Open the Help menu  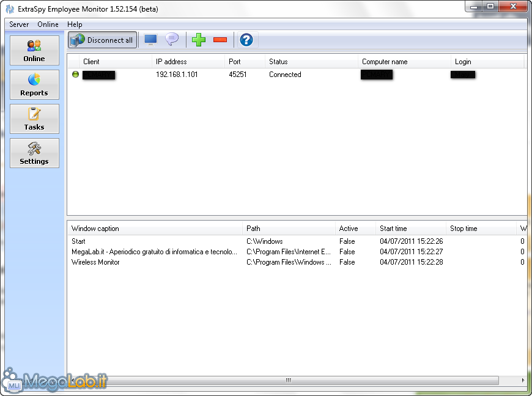(75, 24)
